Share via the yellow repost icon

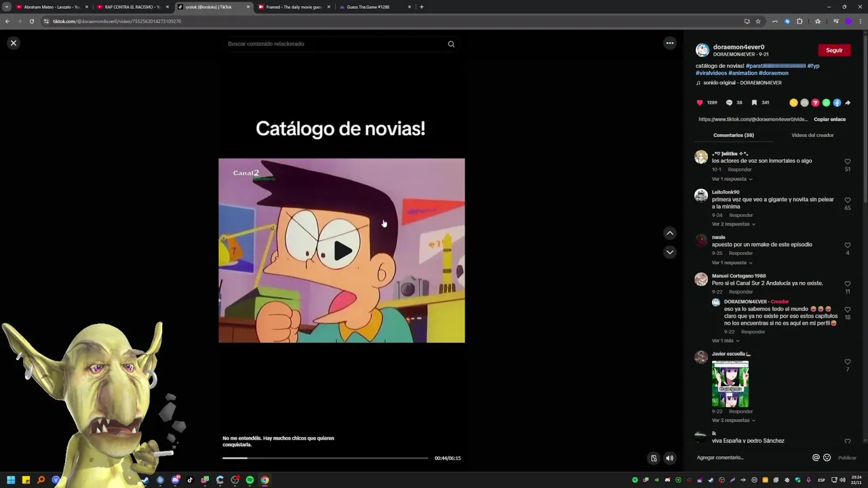(793, 103)
